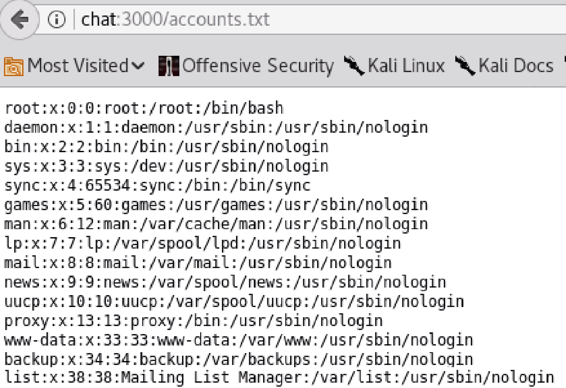Viewport: 566px width, 388px height.
Task: Open the Kali Linux bookmark
Action: pyautogui.click(x=394, y=66)
